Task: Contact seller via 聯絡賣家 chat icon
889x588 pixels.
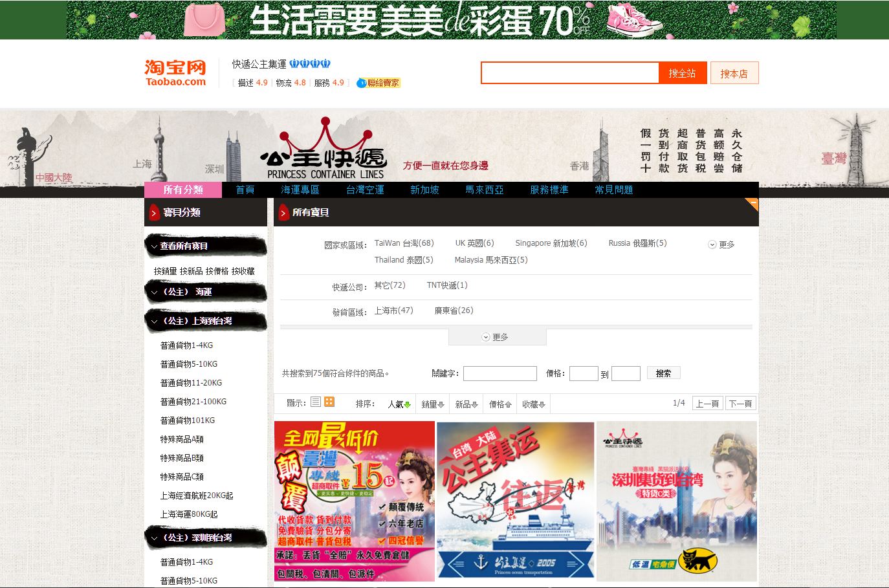Action: (x=379, y=83)
